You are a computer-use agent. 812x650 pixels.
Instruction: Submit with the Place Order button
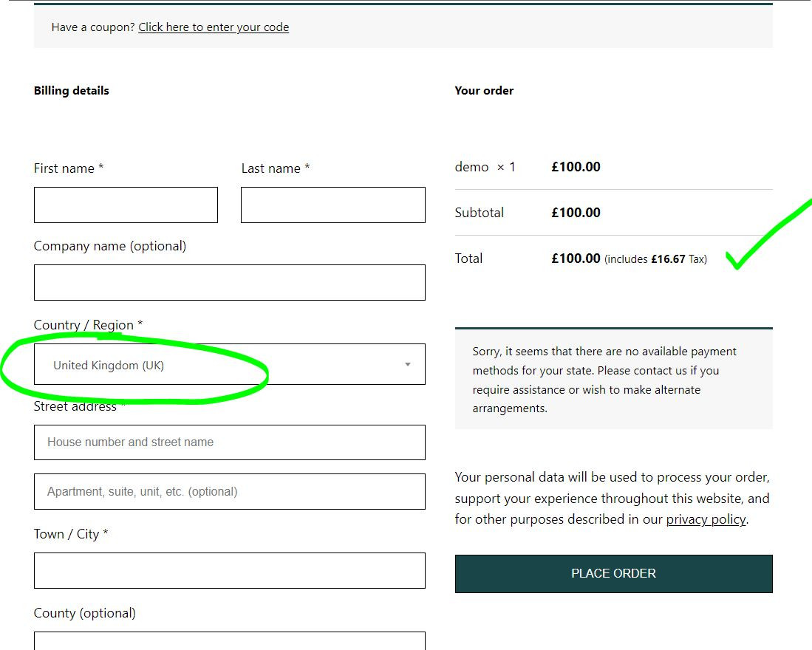[614, 574]
